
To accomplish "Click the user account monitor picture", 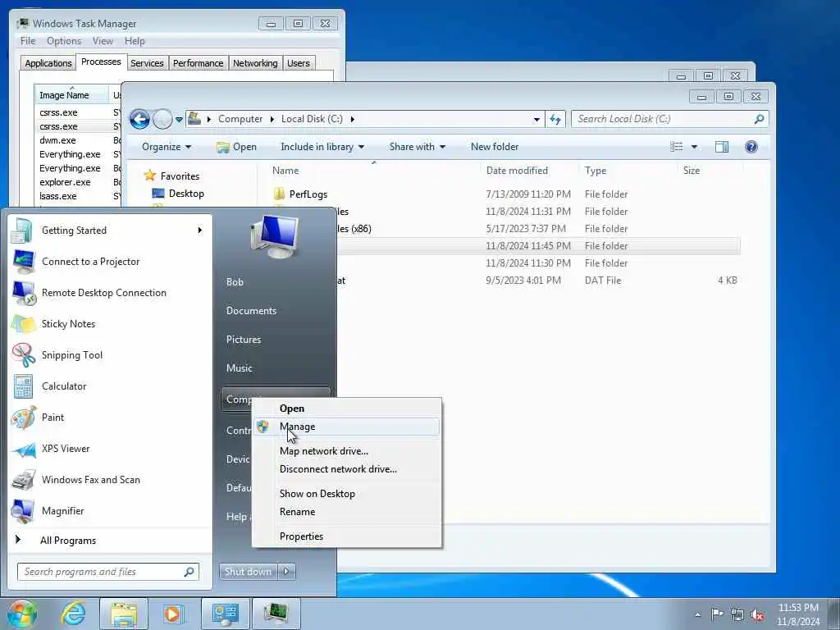I will pyautogui.click(x=275, y=237).
